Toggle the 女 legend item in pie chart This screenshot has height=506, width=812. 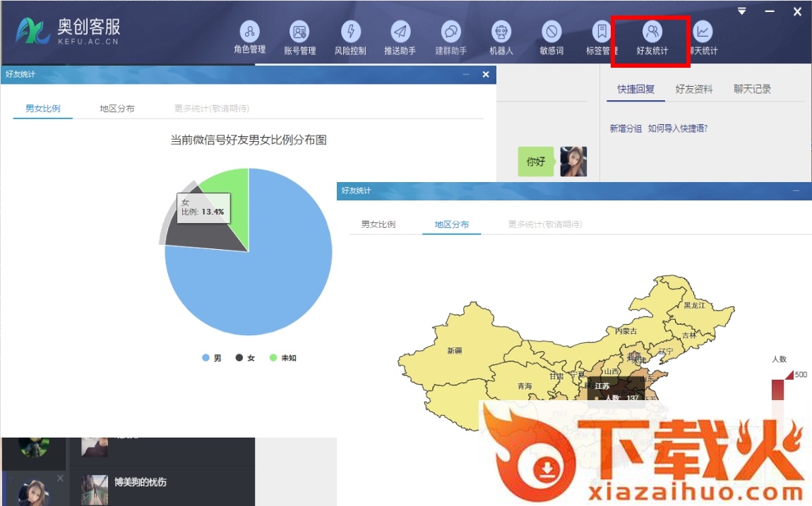245,358
